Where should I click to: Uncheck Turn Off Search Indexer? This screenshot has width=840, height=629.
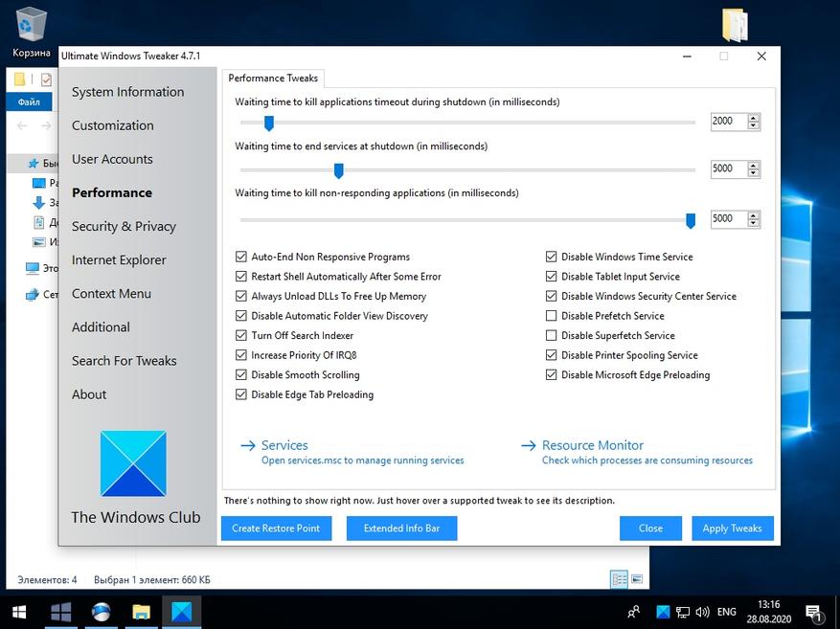pos(241,336)
